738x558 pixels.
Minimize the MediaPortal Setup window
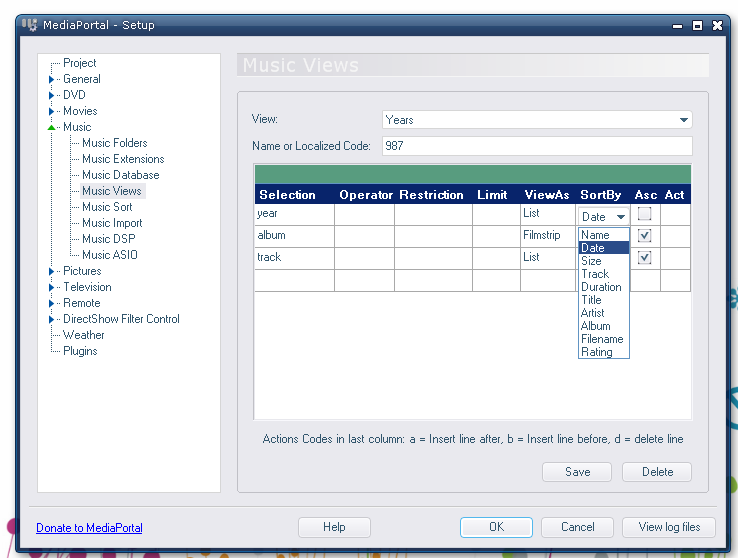click(x=677, y=26)
